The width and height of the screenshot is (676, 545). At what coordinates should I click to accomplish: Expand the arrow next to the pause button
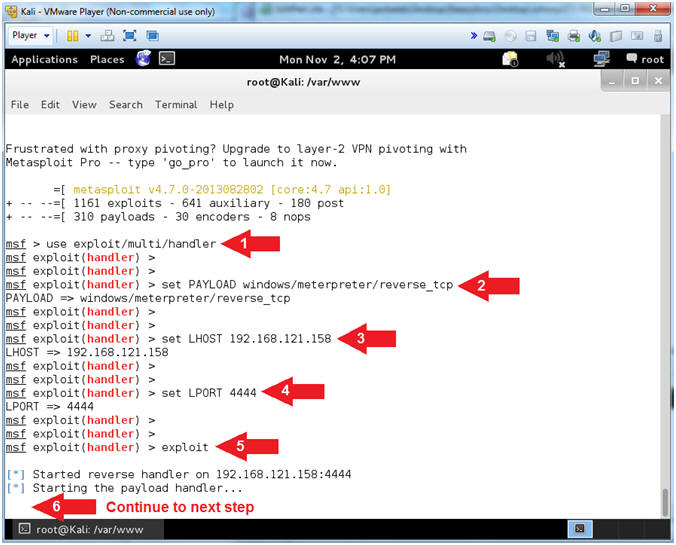point(88,36)
